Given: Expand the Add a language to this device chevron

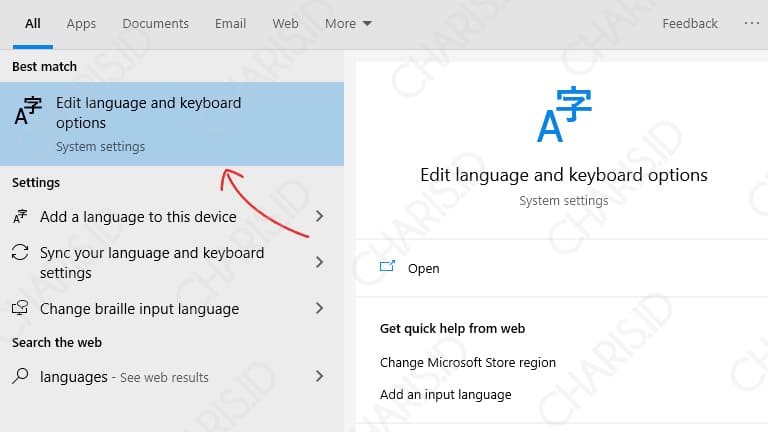Looking at the screenshot, I should click(x=319, y=216).
